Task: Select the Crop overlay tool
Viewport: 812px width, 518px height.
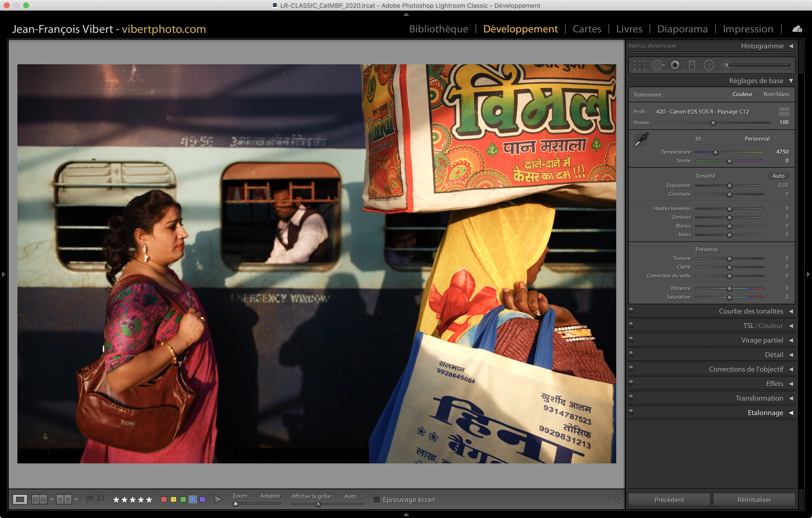Action: click(x=639, y=65)
